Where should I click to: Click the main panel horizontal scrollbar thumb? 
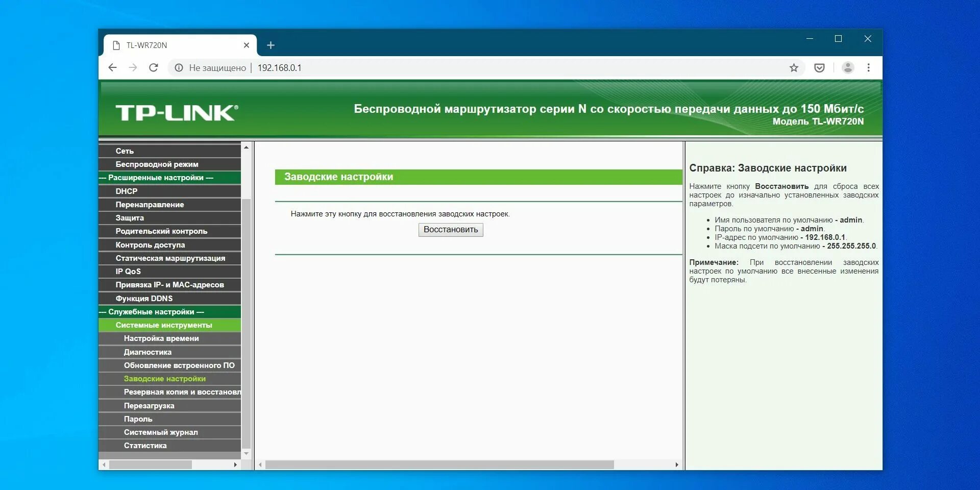439,465
